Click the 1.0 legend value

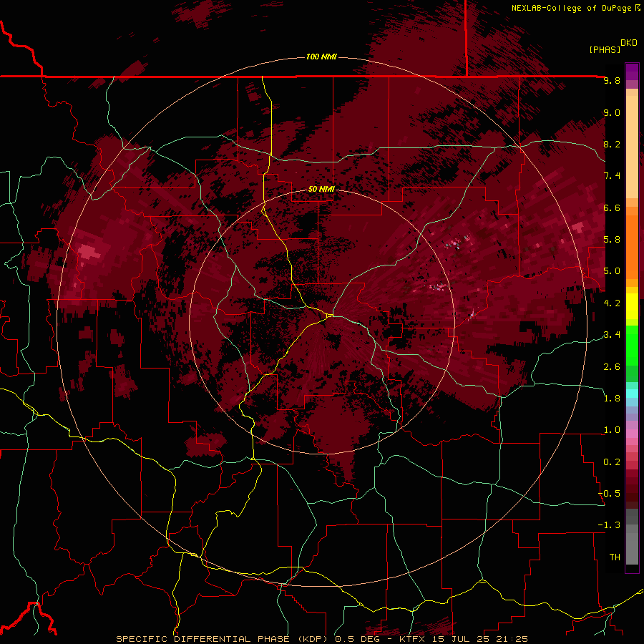tap(612, 430)
